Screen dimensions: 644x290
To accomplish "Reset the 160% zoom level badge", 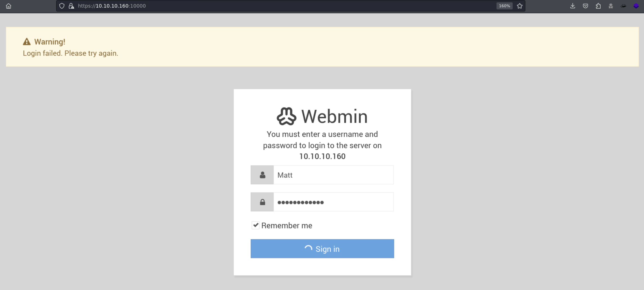I will [504, 6].
